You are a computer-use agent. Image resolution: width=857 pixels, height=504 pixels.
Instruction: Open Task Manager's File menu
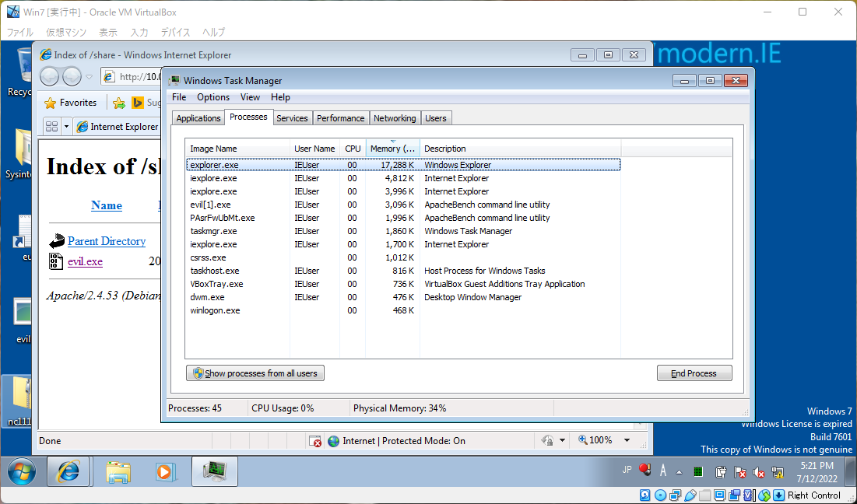tap(179, 97)
